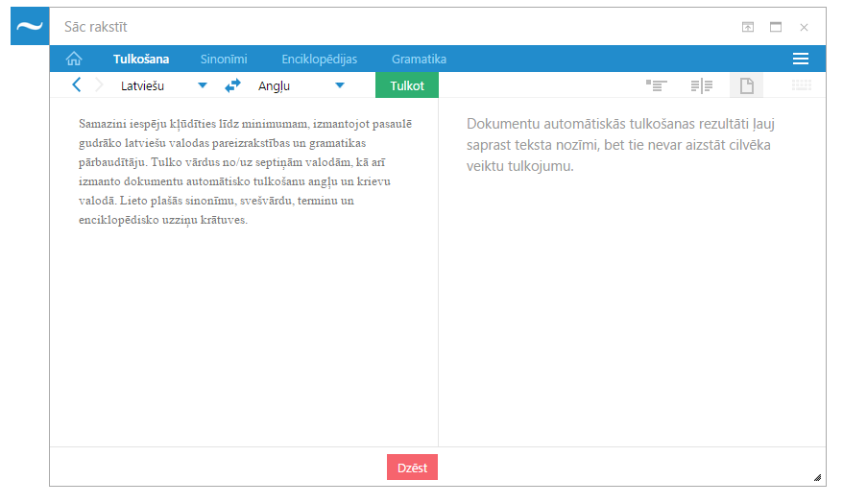The width and height of the screenshot is (843, 504).
Task: Open the Sinonīmi tab
Action: tap(225, 59)
